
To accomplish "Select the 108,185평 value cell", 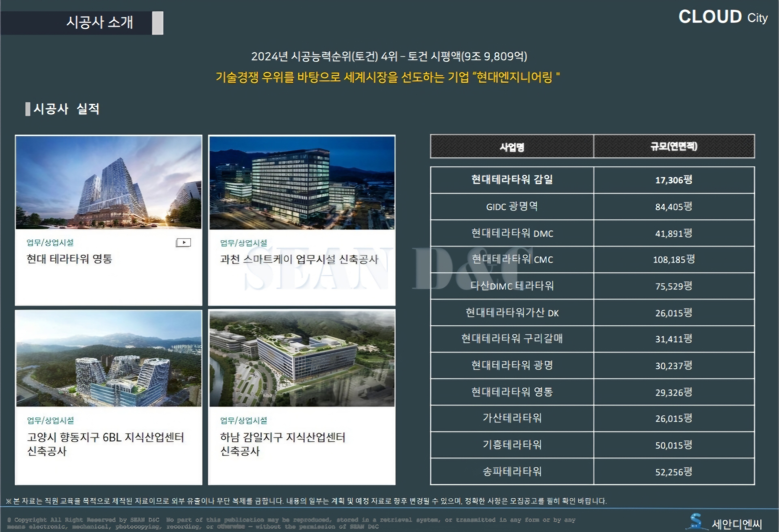I will [674, 260].
